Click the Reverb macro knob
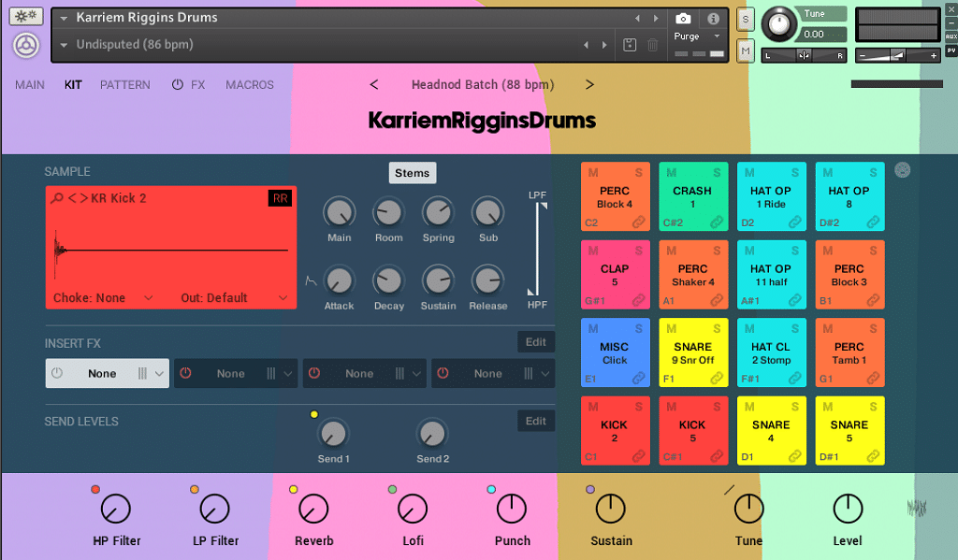The width and height of the screenshot is (958, 560). tap(313, 509)
